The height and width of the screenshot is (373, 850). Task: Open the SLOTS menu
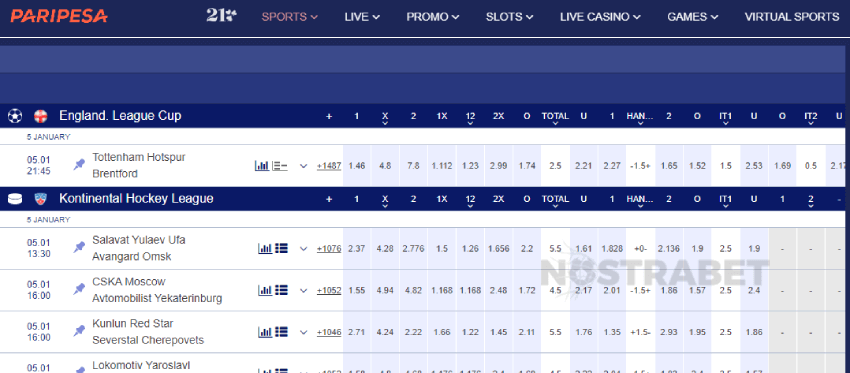point(510,17)
